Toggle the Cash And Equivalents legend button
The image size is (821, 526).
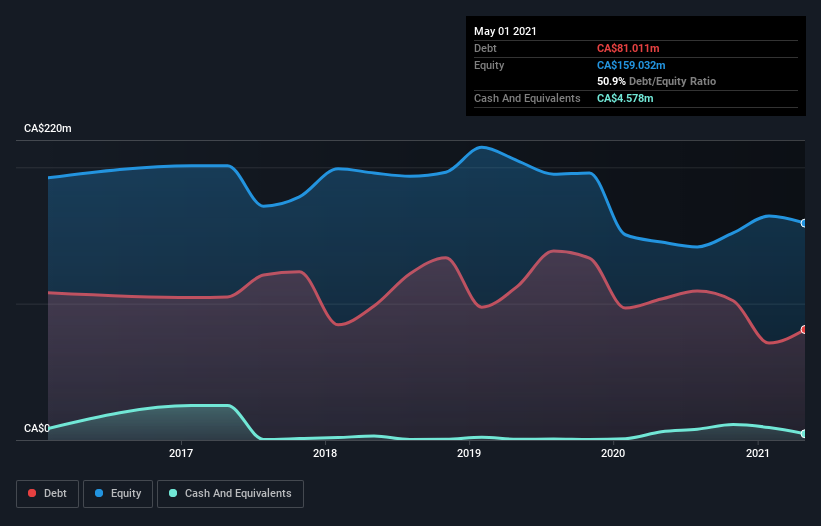pyautogui.click(x=230, y=494)
